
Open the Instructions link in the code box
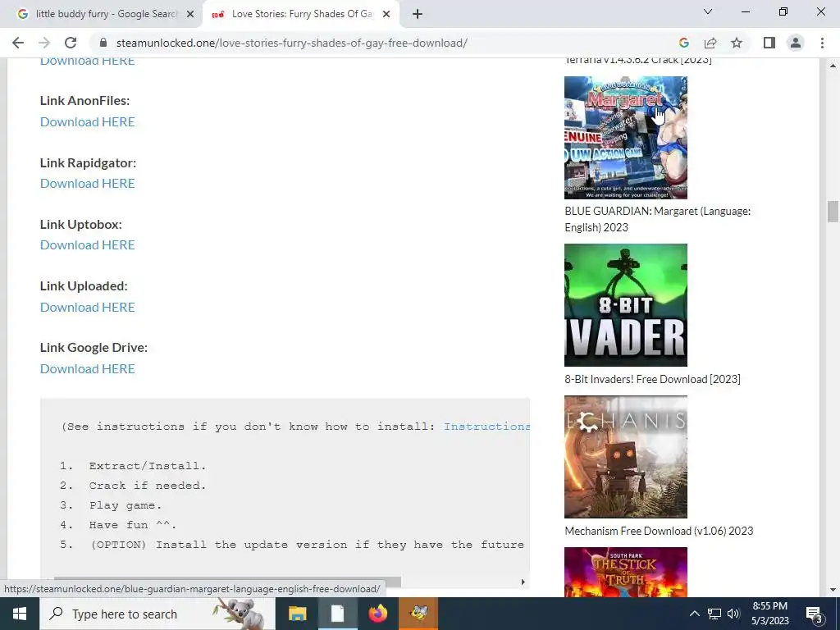click(x=486, y=427)
